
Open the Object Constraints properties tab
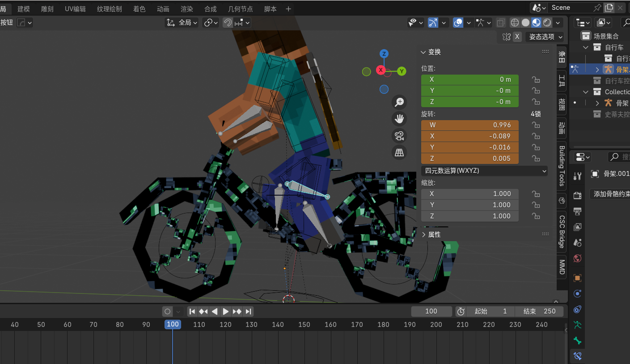pos(577,309)
